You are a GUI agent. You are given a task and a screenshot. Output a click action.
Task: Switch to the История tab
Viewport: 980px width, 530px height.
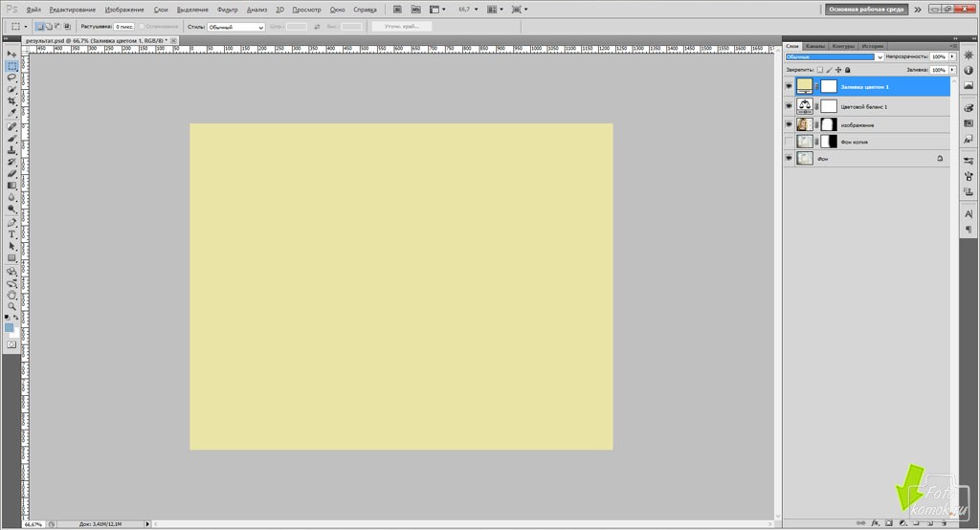click(872, 46)
